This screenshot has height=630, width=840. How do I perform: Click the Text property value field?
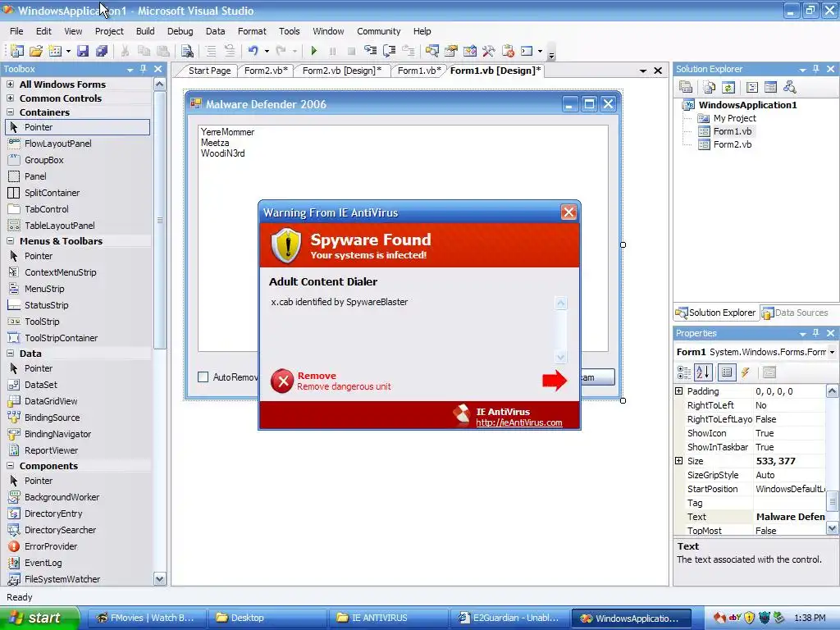pos(790,517)
